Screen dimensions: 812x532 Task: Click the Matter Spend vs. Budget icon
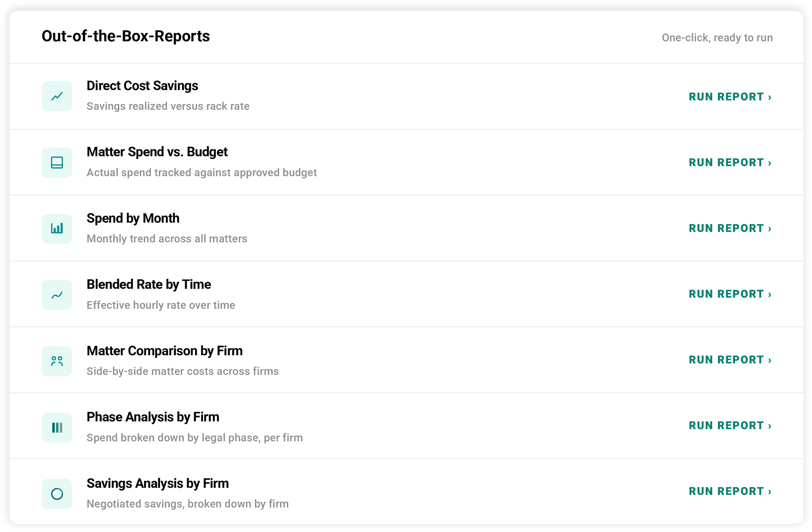coord(57,162)
